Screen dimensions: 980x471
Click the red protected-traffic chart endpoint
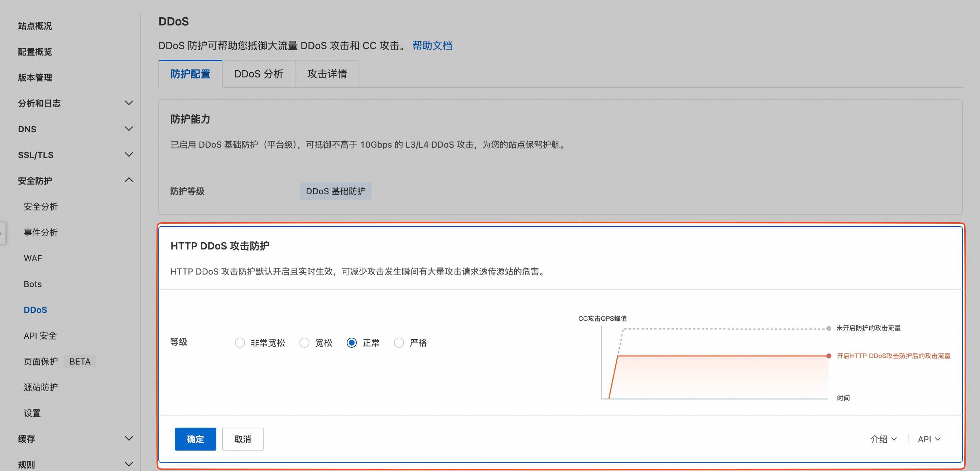(828, 356)
